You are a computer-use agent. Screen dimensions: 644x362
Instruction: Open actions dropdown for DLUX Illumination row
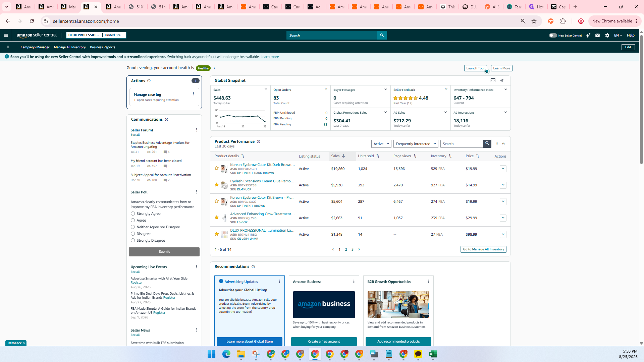pyautogui.click(x=503, y=234)
